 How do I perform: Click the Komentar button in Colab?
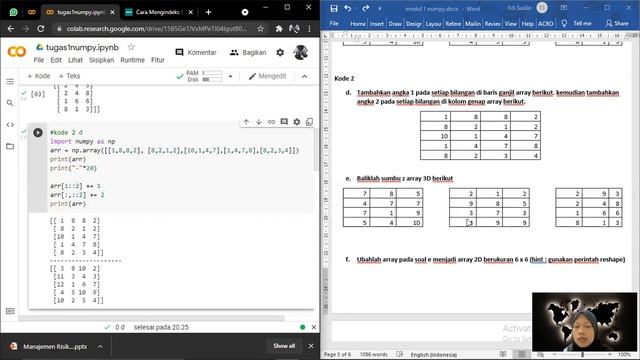[196, 52]
